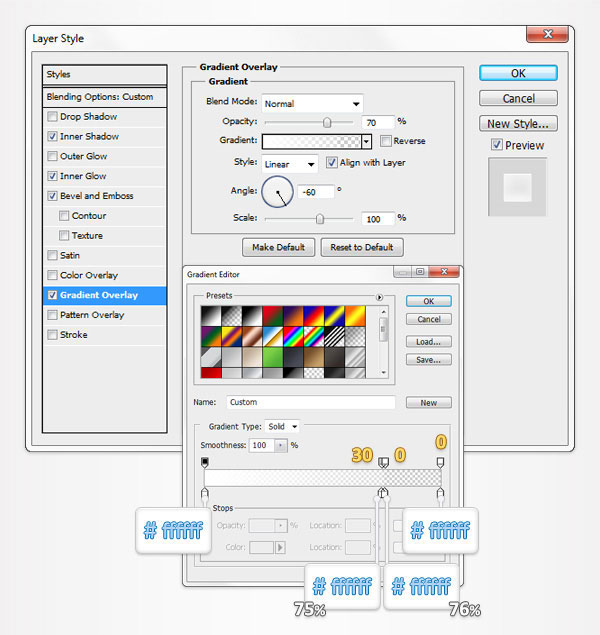Choose the golden brown preset in third row
Image resolution: width=600 pixels, height=635 pixels.
(314, 357)
